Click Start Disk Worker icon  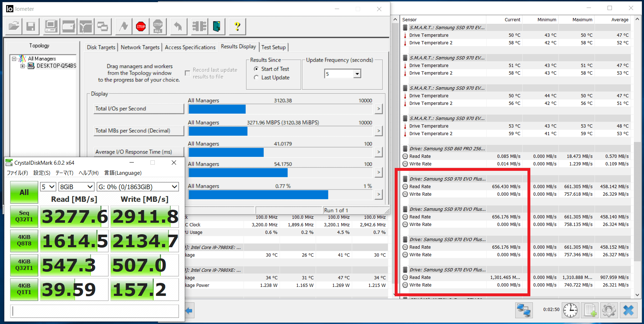pyautogui.click(x=68, y=26)
